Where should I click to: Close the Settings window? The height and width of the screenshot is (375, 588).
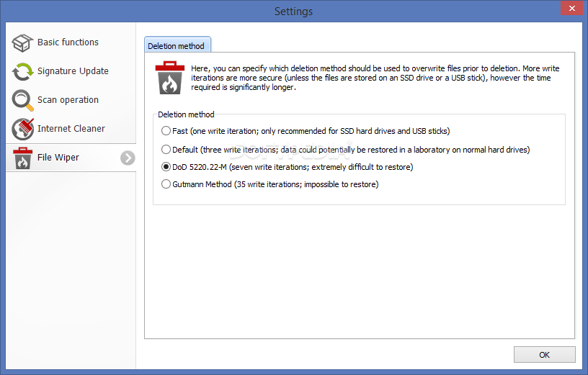pyautogui.click(x=572, y=8)
